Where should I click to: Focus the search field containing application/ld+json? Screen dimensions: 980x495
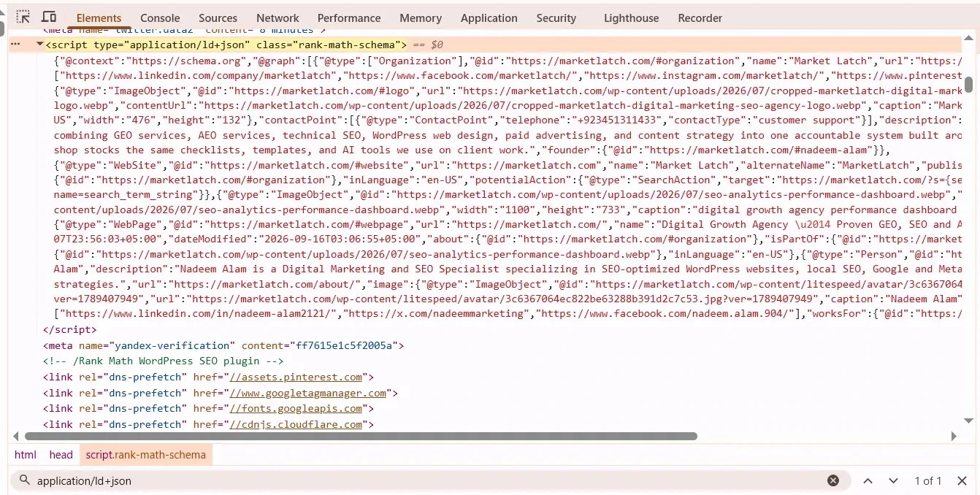[x=431, y=480]
